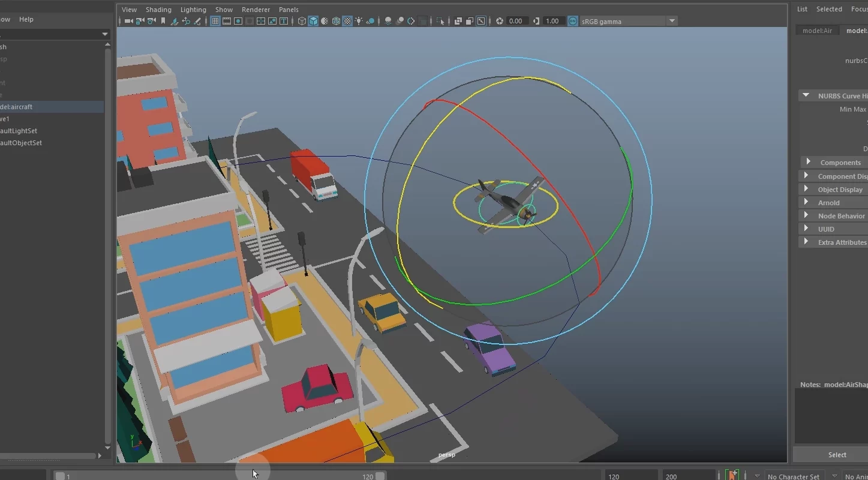The image size is (868, 480).
Task: Click the range slider end handle at 120
Action: coord(380,476)
